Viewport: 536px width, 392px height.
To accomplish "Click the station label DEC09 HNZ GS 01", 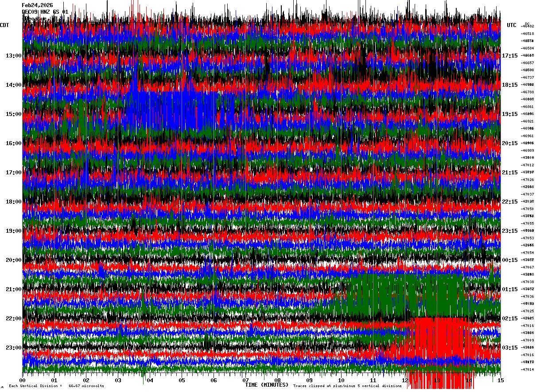I will pyautogui.click(x=45, y=12).
